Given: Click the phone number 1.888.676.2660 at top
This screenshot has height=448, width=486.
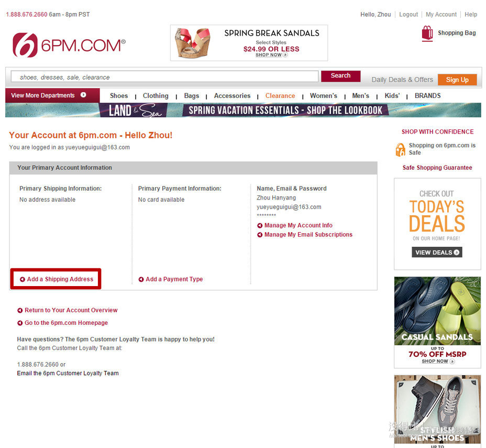Looking at the screenshot, I should [27, 15].
